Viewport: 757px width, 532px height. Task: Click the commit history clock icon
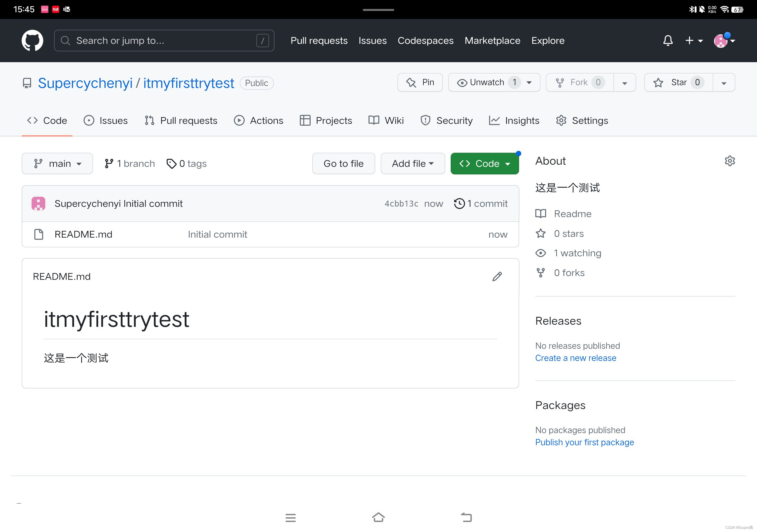pos(459,203)
